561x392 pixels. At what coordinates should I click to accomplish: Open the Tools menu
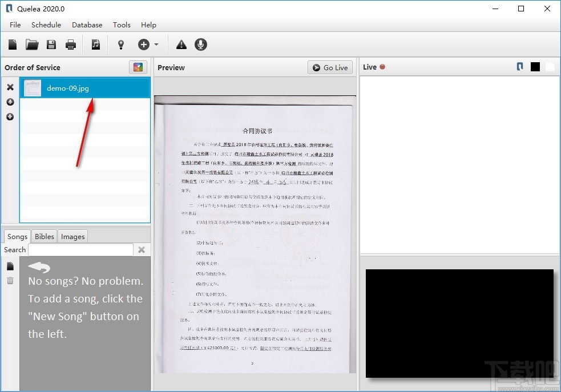click(x=121, y=25)
